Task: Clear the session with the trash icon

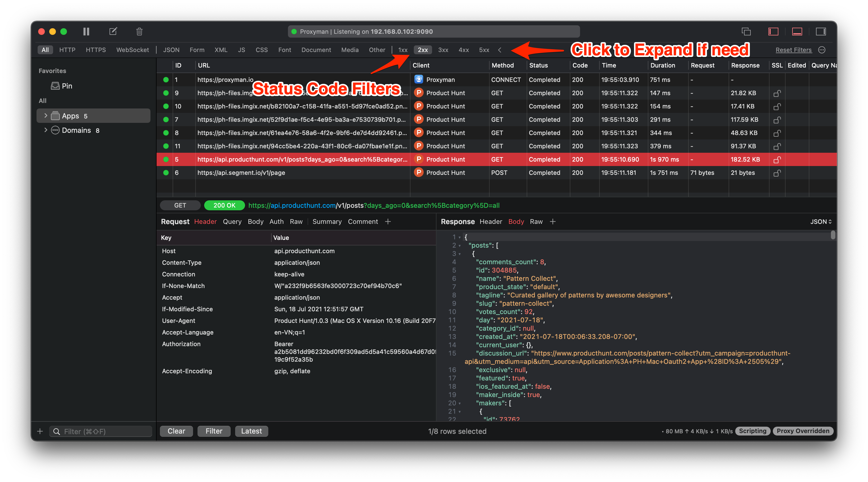Action: [139, 32]
